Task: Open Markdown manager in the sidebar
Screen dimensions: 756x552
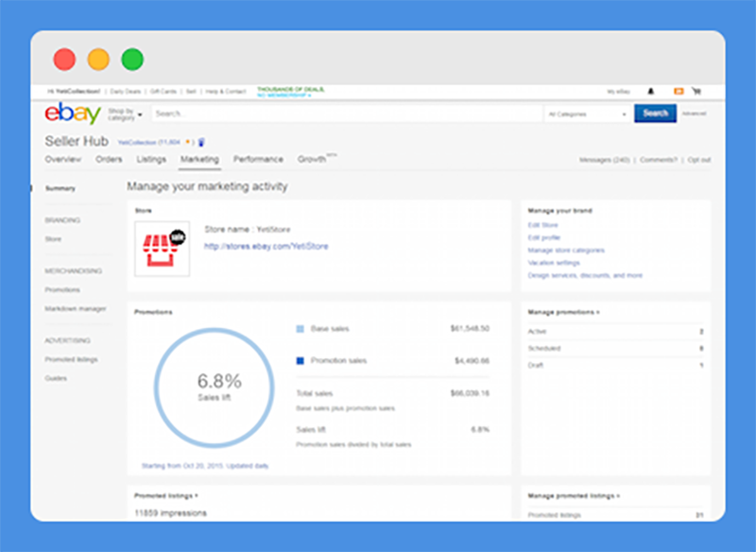Action: [76, 308]
